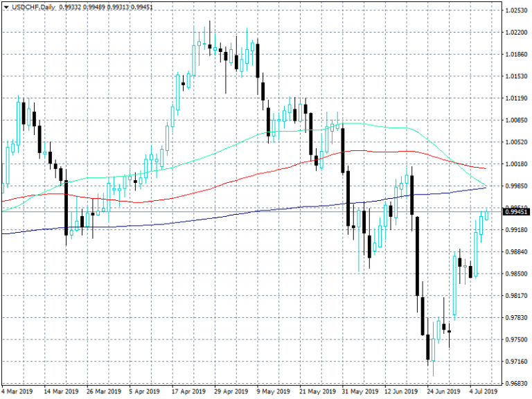The height and width of the screenshot is (399, 532).
Task: Click the 1.02200 price scale label
Action: click(517, 33)
